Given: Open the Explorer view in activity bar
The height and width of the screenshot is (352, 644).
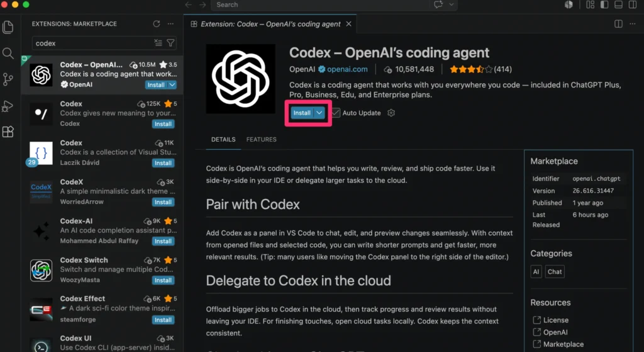Looking at the screenshot, I should pyautogui.click(x=8, y=27).
